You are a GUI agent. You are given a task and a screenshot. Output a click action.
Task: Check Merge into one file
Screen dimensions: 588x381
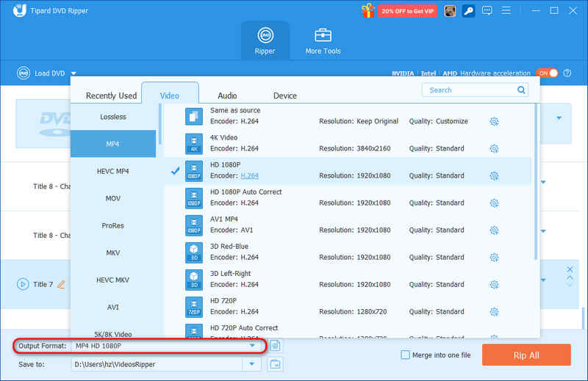click(405, 355)
